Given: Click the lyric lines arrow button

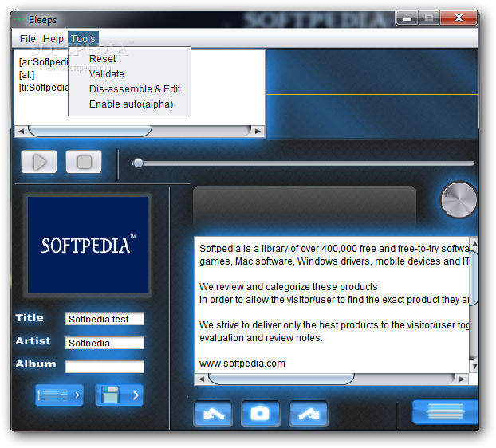Looking at the screenshot, I should (x=59, y=395).
